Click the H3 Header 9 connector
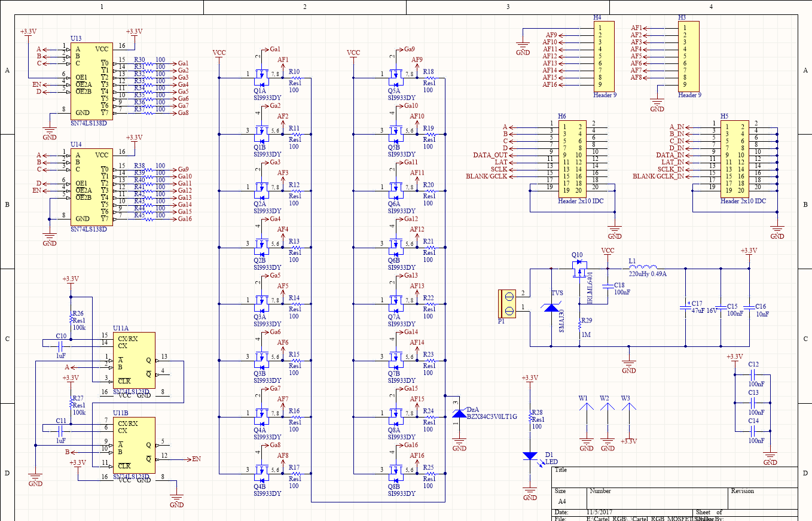 pos(688,56)
